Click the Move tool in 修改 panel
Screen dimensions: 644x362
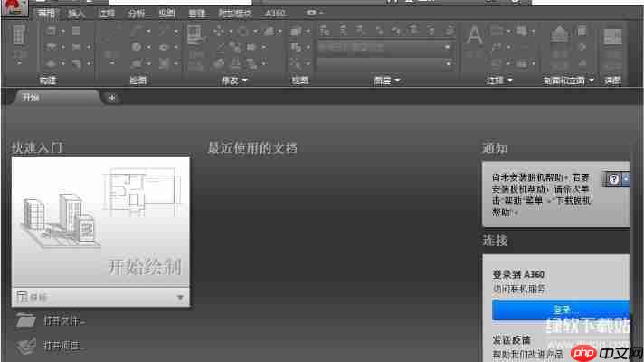point(219,31)
